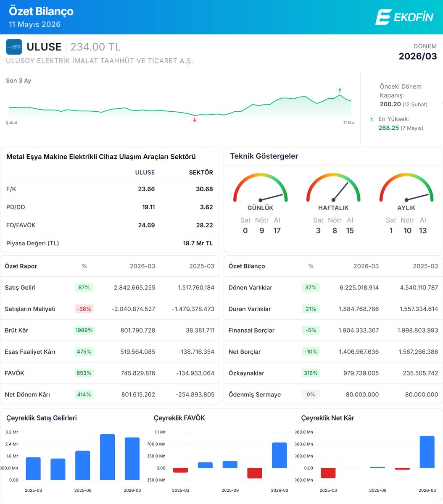The width and height of the screenshot is (443, 504).
Task: Click the tallest bar in Çeyreklik Satış Gelirleri chart
Action: click(107, 457)
